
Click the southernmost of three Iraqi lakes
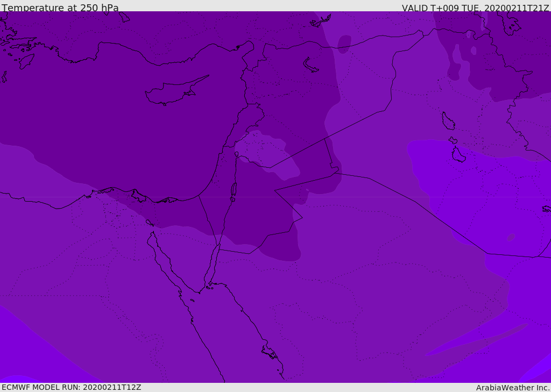(x=458, y=155)
